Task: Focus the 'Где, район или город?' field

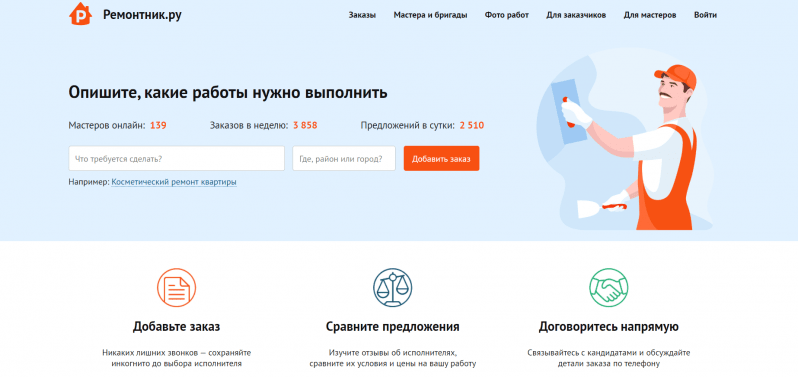Action: click(x=344, y=159)
